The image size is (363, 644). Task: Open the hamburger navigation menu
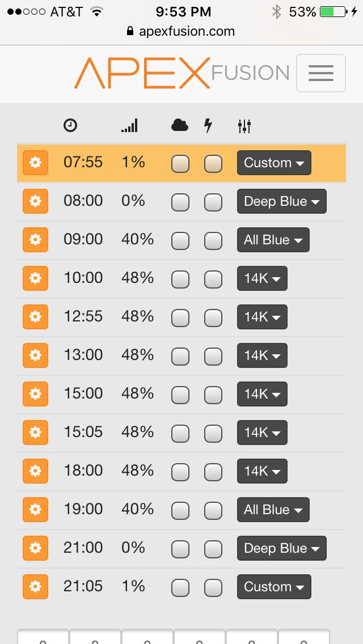320,73
